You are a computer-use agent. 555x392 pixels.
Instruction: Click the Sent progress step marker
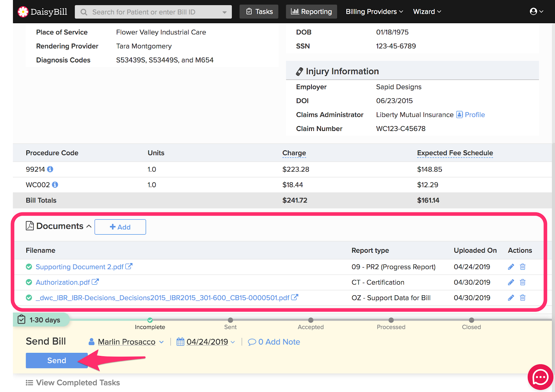click(230, 320)
